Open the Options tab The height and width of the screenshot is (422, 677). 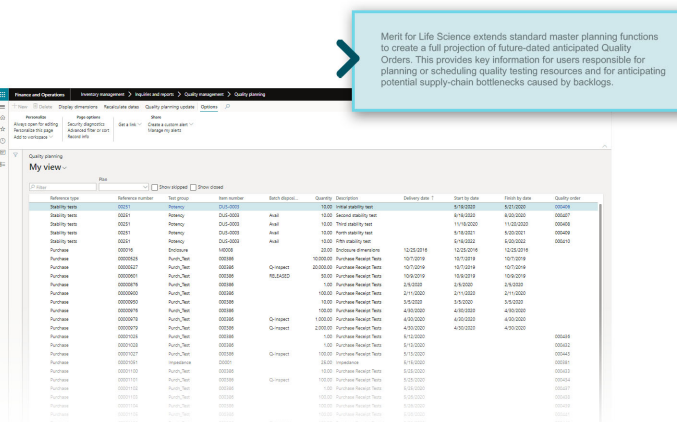(x=209, y=107)
